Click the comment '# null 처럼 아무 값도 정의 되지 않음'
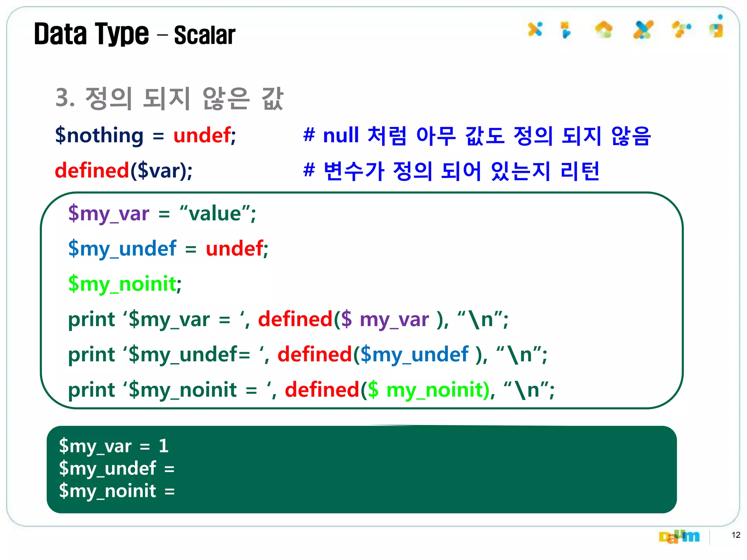The image size is (747, 560). coord(477,136)
